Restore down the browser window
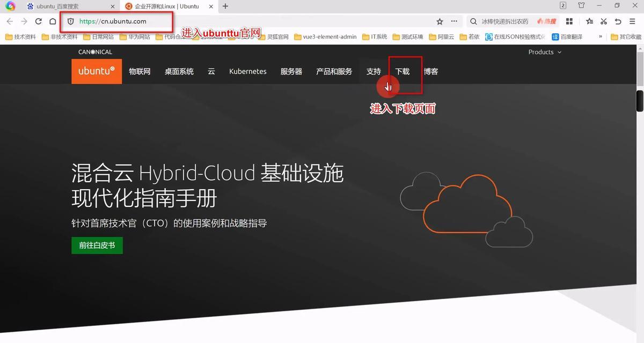The image size is (644, 343). point(617,5)
